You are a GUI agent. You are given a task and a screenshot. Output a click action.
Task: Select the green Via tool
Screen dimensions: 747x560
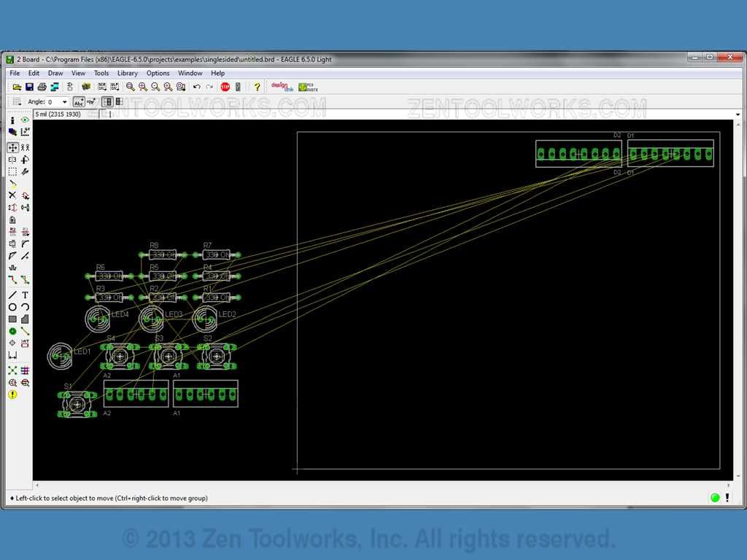[x=12, y=331]
